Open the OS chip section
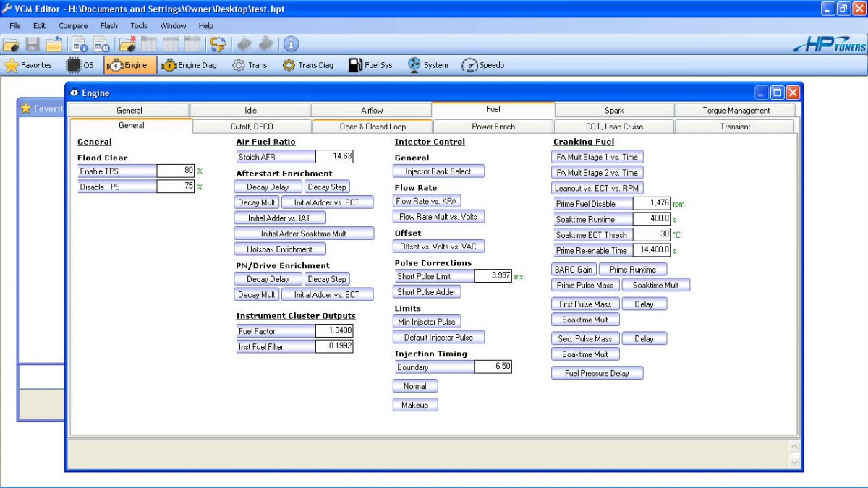This screenshot has width=868, height=488. pos(80,65)
